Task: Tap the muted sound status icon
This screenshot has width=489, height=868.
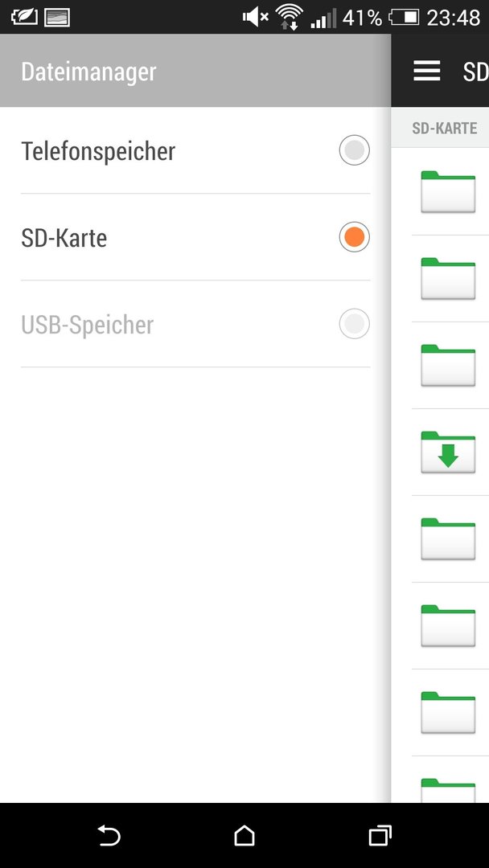Action: coord(255,18)
